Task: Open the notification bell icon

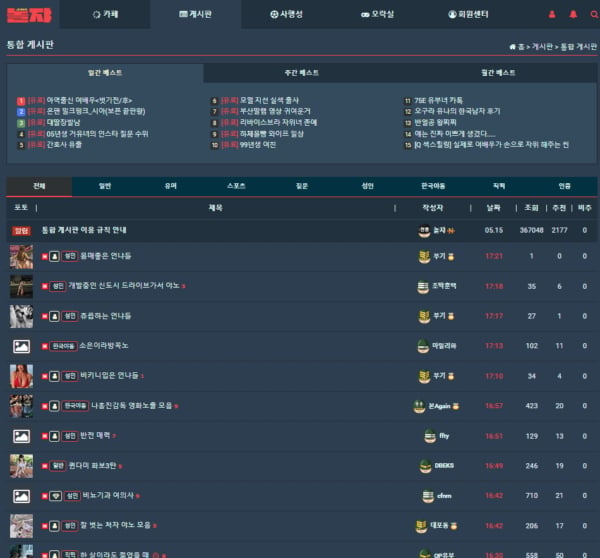Action: pyautogui.click(x=573, y=15)
